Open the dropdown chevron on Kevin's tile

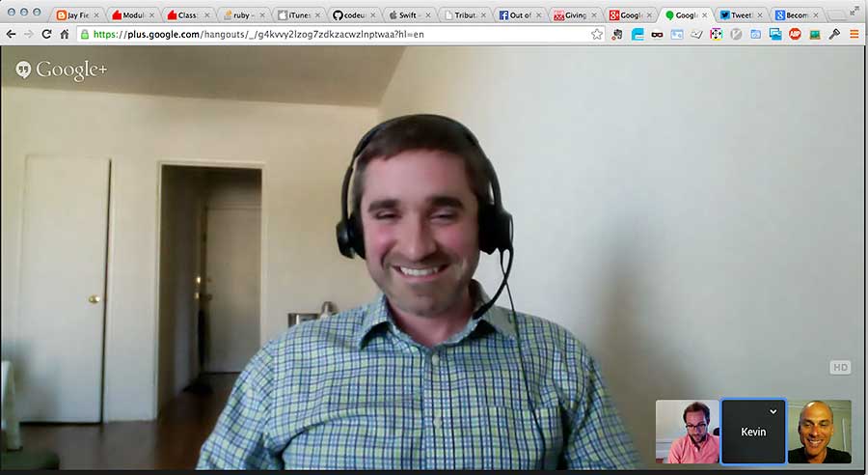[x=773, y=409]
